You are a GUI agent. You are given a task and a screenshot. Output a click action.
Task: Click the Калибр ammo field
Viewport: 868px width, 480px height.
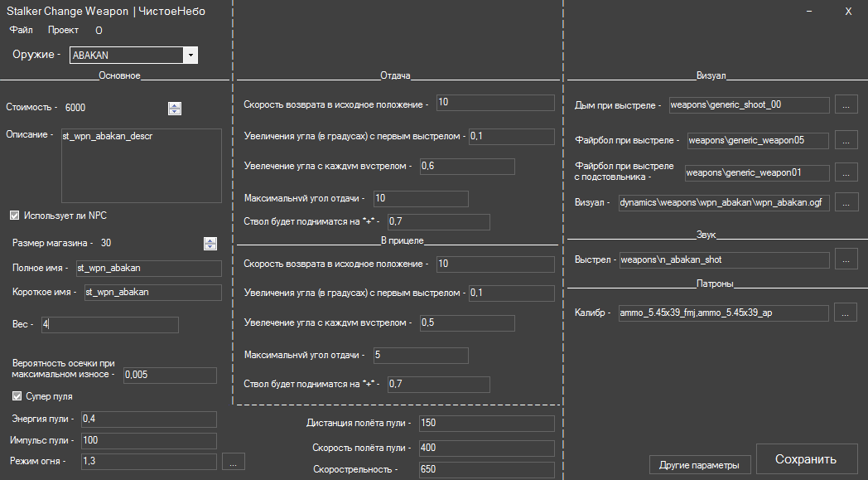click(x=724, y=313)
